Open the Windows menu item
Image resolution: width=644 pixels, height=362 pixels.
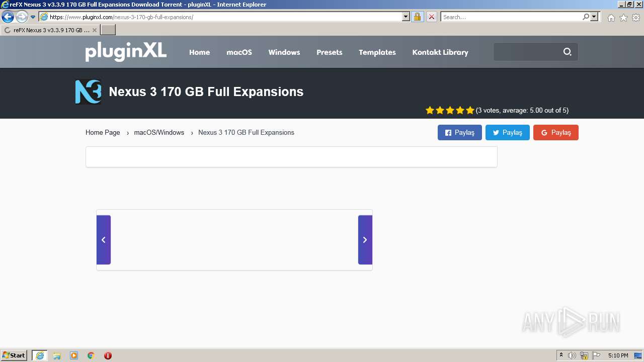tap(284, 52)
